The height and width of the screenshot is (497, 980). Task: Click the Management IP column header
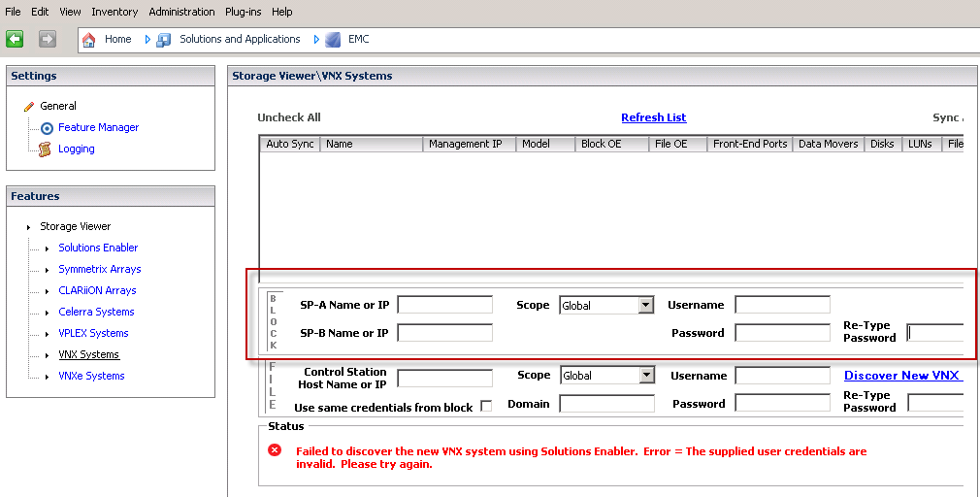pyautogui.click(x=470, y=144)
